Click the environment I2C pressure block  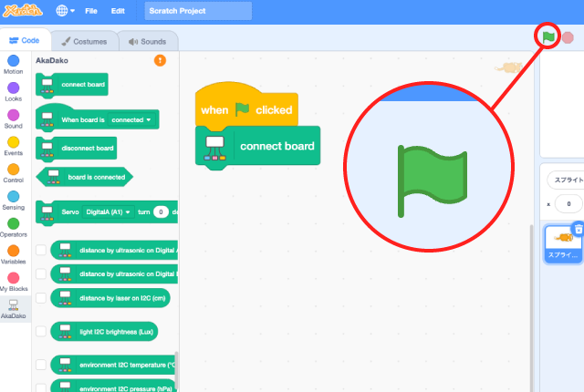coord(113,386)
